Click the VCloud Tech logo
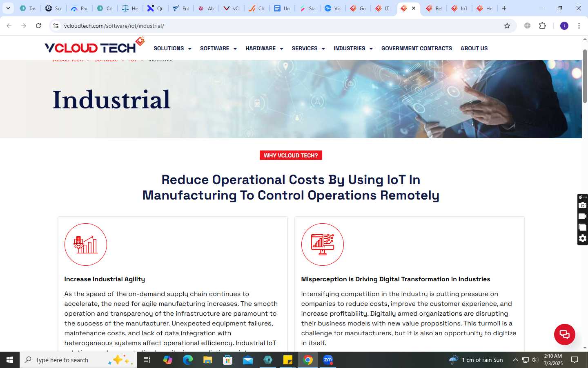Screen dimensions: 588x368 (94, 46)
